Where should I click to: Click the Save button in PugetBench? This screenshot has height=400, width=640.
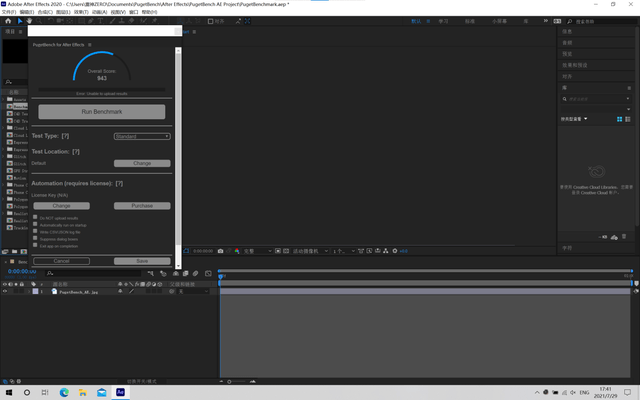pyautogui.click(x=142, y=261)
